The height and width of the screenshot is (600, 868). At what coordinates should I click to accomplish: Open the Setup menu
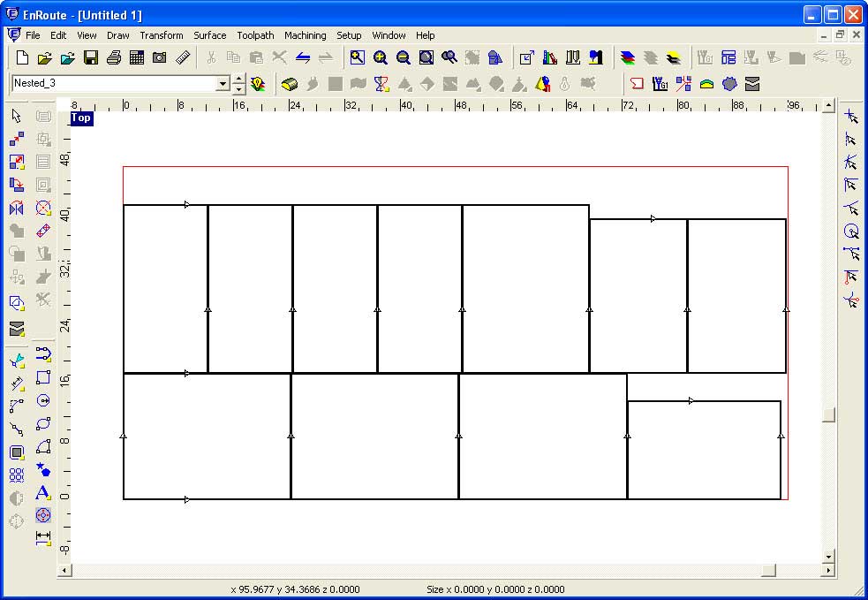(349, 34)
